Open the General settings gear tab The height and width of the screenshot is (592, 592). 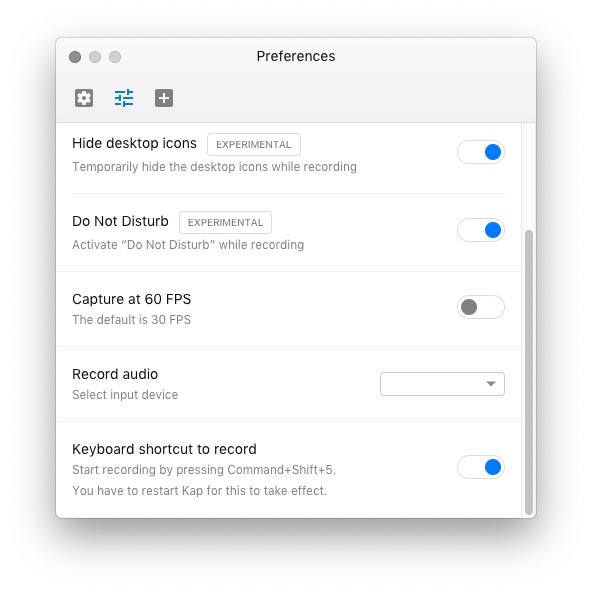[84, 98]
